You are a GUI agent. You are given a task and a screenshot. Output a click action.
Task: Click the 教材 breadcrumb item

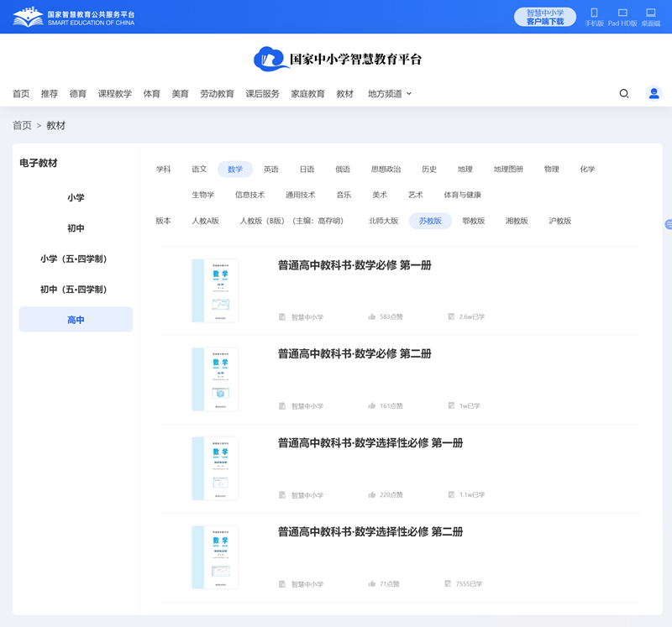(x=55, y=125)
